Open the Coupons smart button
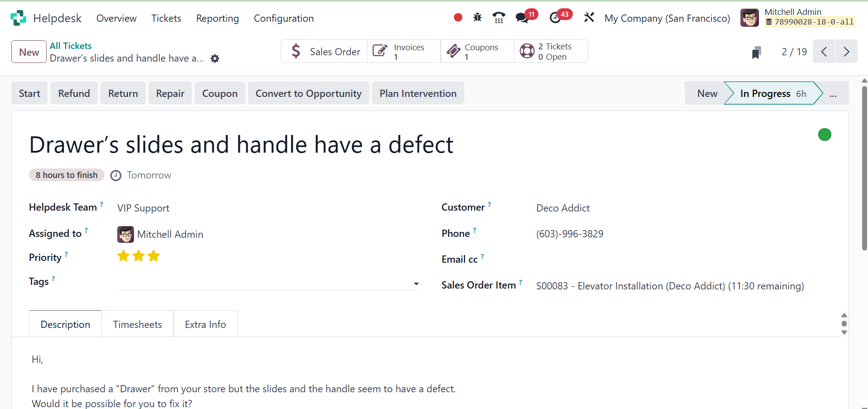868x409 pixels. click(477, 52)
